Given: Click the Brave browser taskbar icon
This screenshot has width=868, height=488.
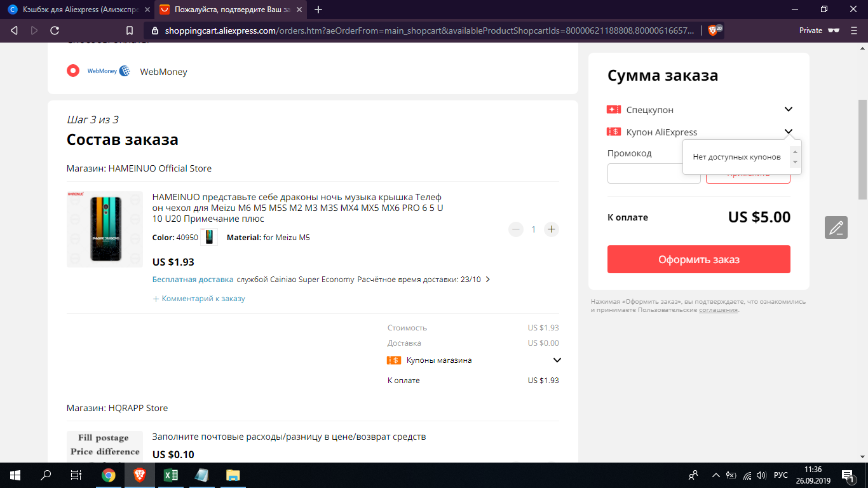Looking at the screenshot, I should click(139, 475).
